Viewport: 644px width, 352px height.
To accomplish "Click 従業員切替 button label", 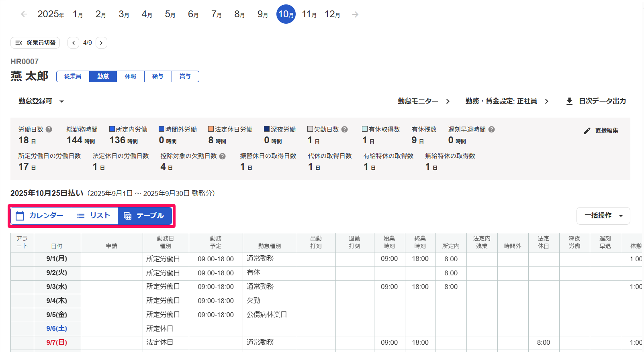I will pyautogui.click(x=41, y=43).
